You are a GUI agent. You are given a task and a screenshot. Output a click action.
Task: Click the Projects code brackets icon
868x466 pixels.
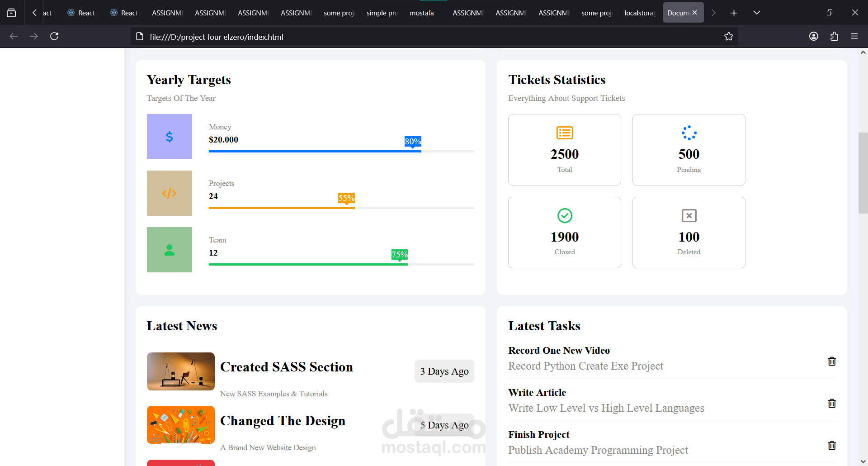pyautogui.click(x=170, y=193)
